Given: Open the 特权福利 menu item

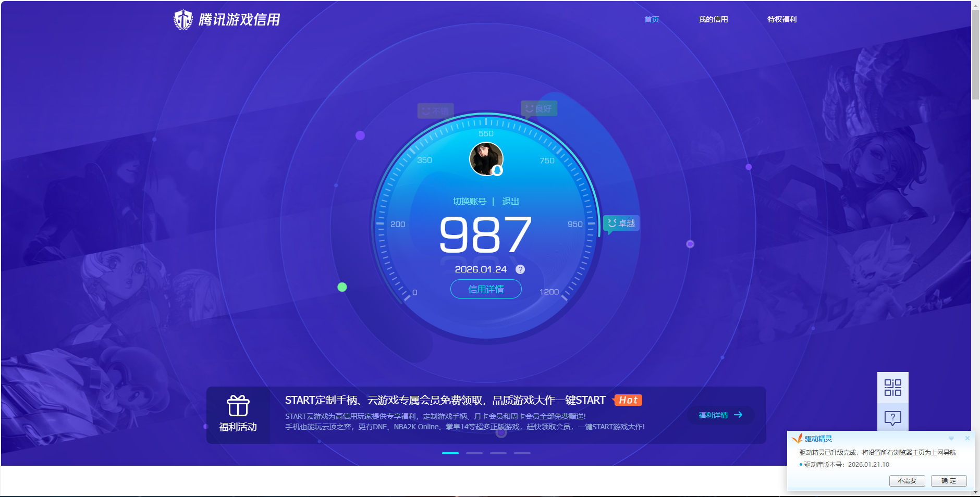Looking at the screenshot, I should tap(781, 19).
